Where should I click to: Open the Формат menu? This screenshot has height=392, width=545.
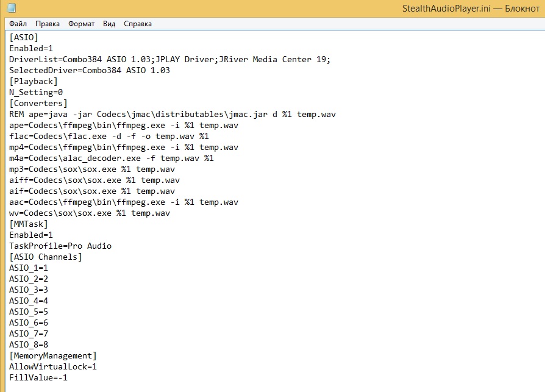tap(81, 24)
